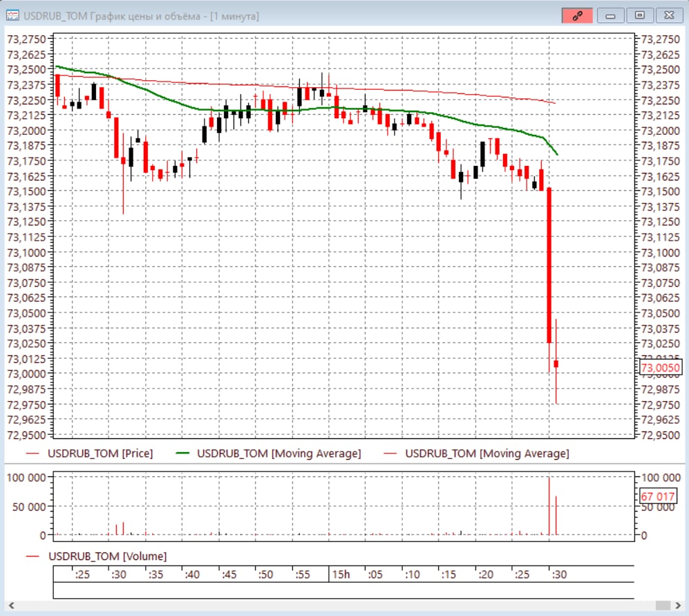Click the 73,2500 label on left price axis

pyautogui.click(x=26, y=69)
